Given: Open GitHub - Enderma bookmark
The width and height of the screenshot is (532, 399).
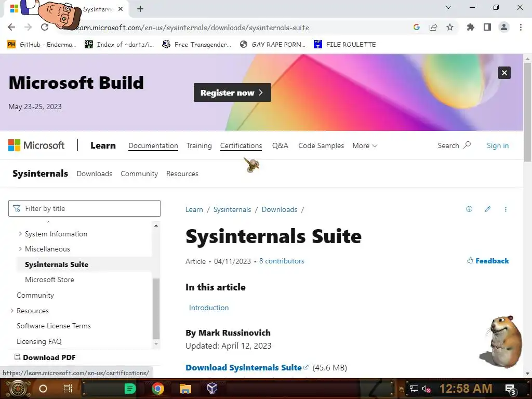Looking at the screenshot, I should [42, 45].
